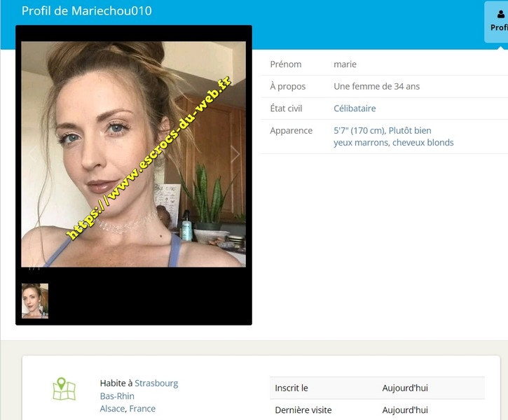Open the Profil tab label
The width and height of the screenshot is (508, 420).
499,28
